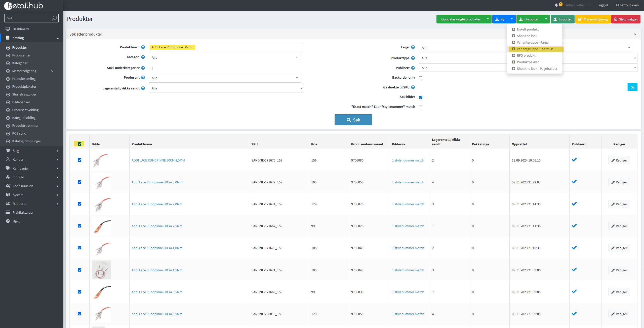Open the notifications bell icon

point(556,5)
